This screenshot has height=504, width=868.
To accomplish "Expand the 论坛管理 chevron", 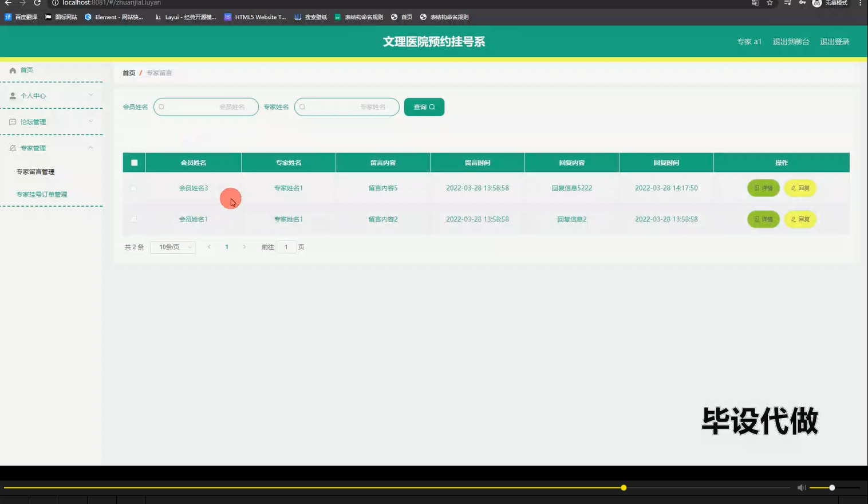I will click(x=90, y=121).
